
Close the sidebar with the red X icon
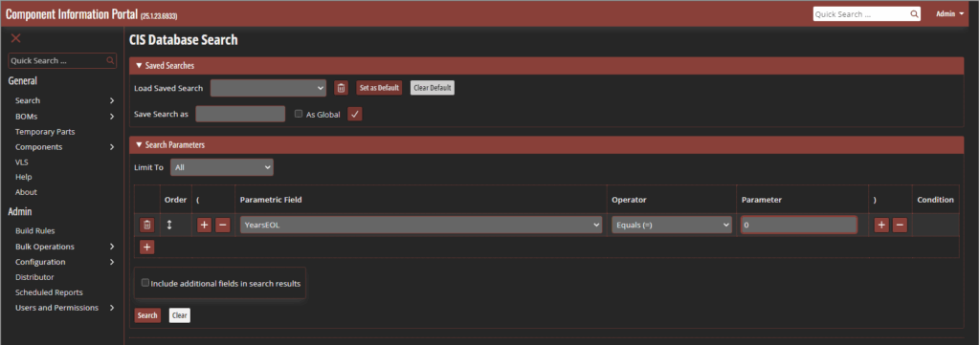tap(15, 38)
